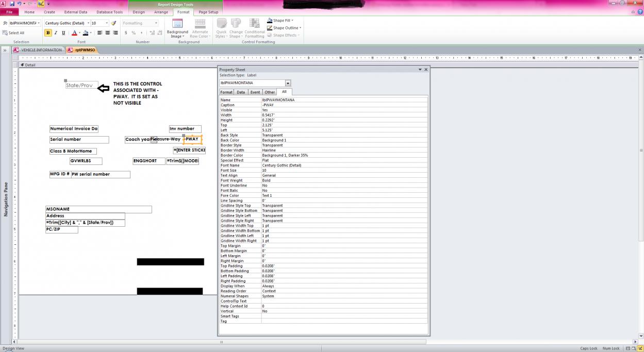Open the number Formatting dropdown
Image resolution: width=644 pixels, height=352 pixels.
pyautogui.click(x=156, y=23)
